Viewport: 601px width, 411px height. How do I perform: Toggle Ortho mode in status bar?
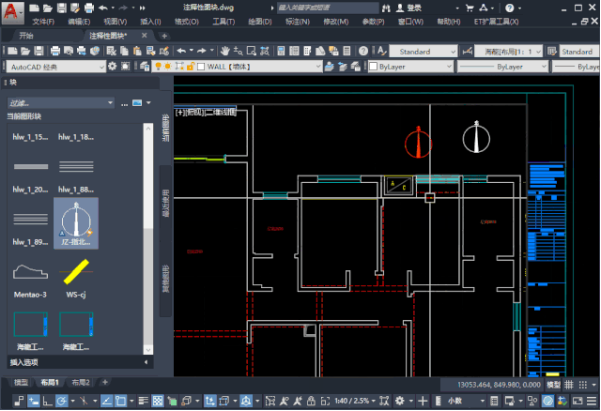[x=48, y=401]
